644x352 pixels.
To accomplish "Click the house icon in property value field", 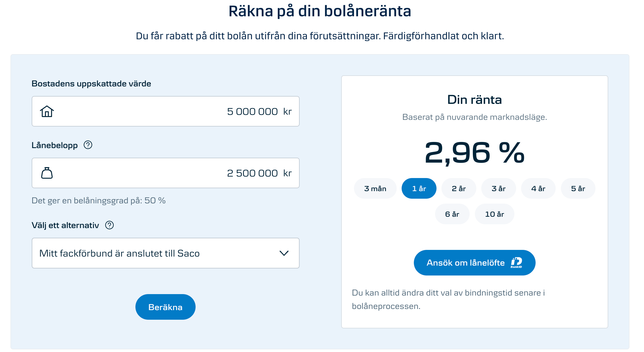I will pos(47,111).
